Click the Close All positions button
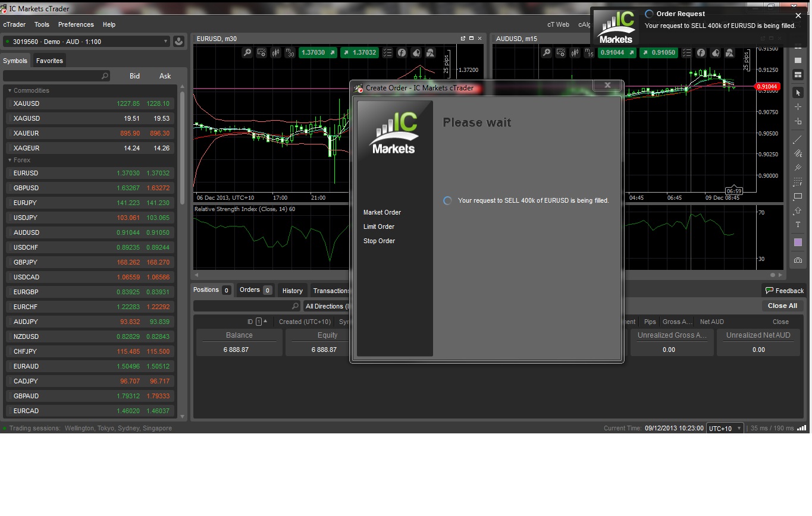812x516 pixels. 782,306
